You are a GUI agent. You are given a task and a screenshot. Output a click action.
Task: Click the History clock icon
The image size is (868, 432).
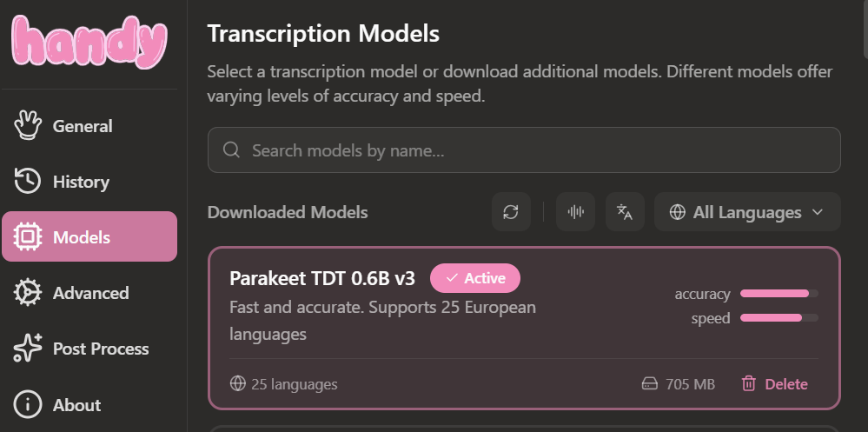tap(27, 181)
